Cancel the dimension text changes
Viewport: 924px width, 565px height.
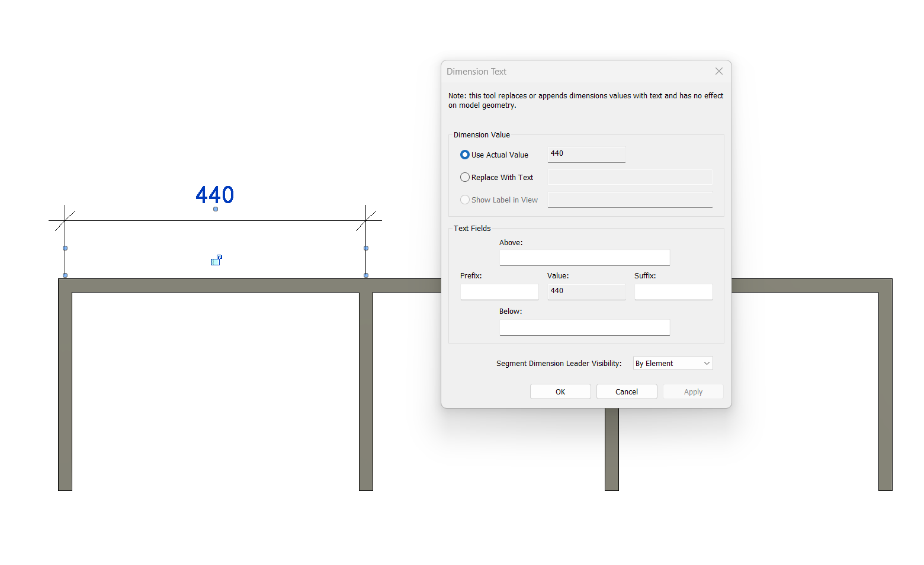coord(627,391)
